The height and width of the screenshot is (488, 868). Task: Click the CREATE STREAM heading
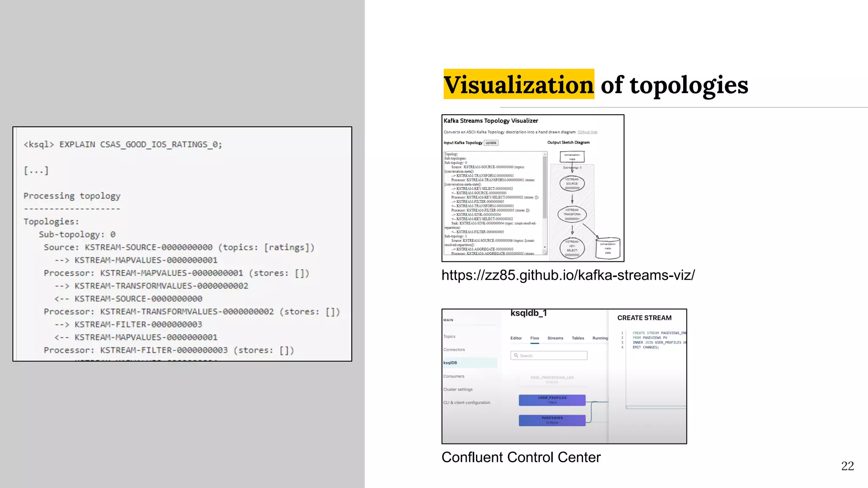pyautogui.click(x=644, y=318)
